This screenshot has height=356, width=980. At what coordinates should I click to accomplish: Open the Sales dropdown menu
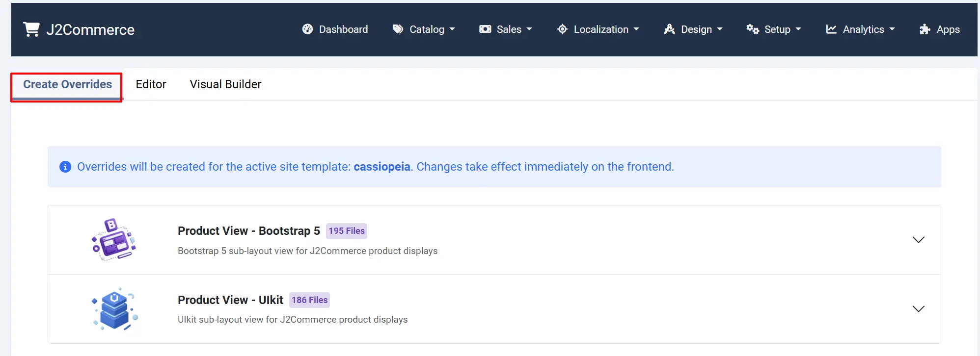pos(506,29)
